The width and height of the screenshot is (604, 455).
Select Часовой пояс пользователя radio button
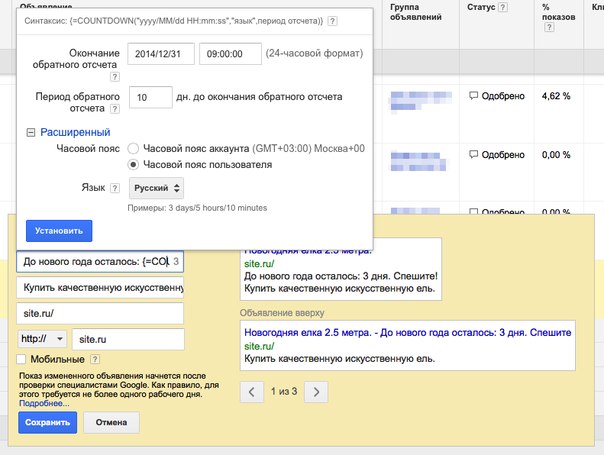[x=133, y=165]
